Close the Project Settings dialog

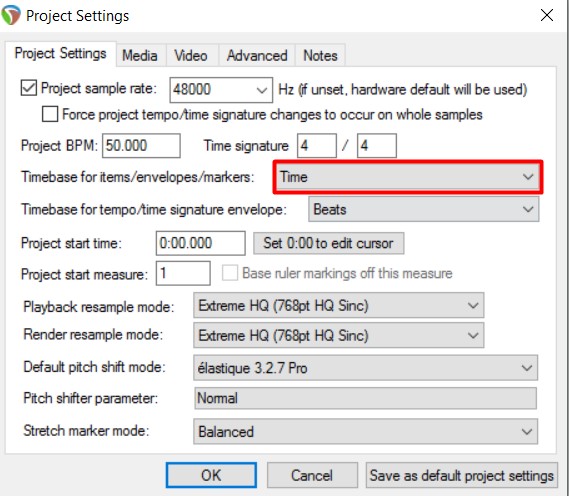(547, 15)
